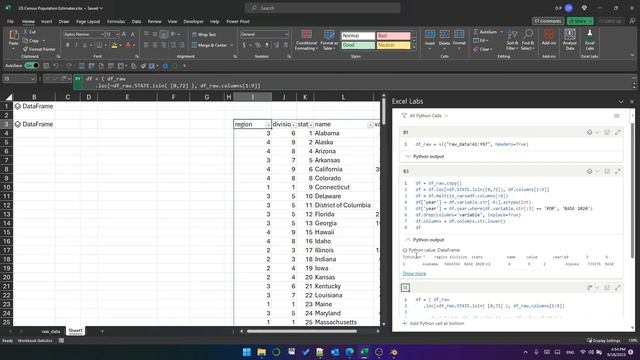Viewport: 640px width, 360px height.
Task: Switch to the raw_data sheet tab
Action: point(51,331)
